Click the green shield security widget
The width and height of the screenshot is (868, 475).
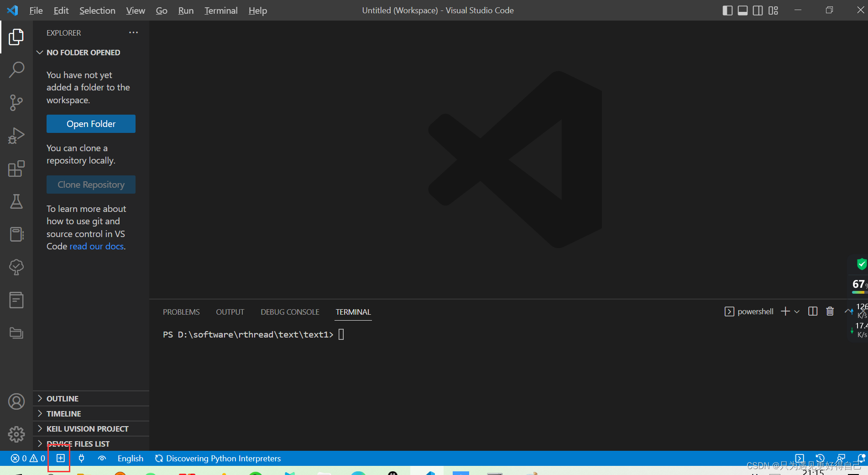pyautogui.click(x=861, y=264)
